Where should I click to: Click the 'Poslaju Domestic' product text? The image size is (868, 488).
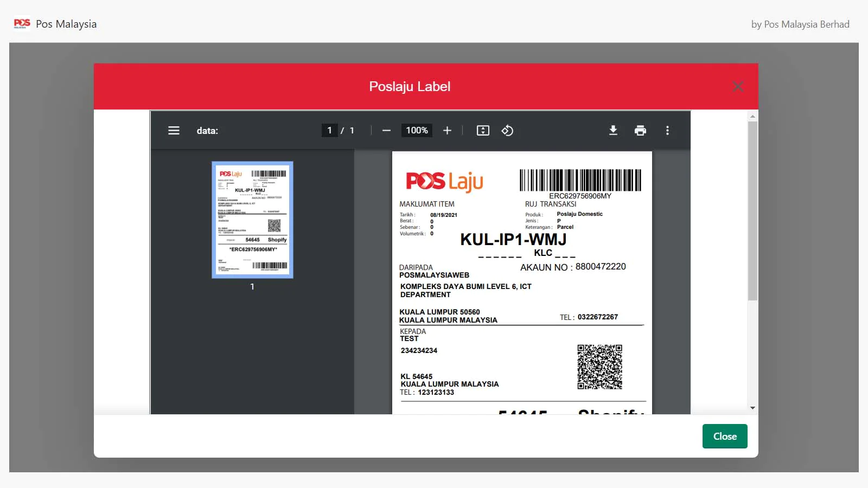pos(580,214)
